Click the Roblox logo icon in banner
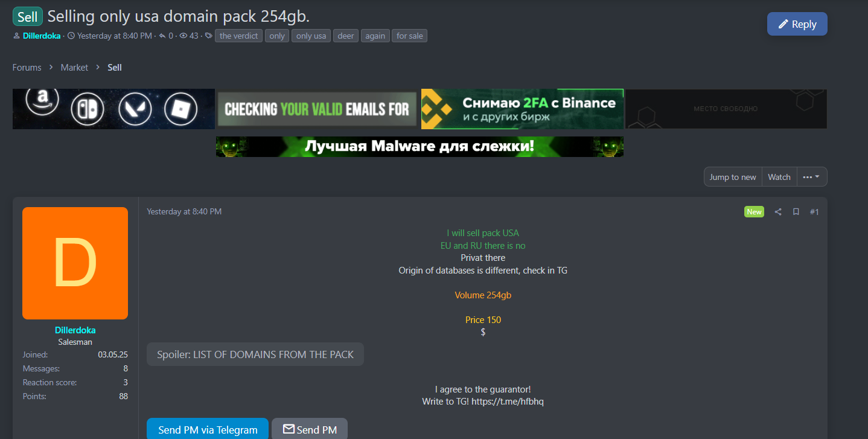Viewport: 868px width, 439px height. click(x=181, y=109)
